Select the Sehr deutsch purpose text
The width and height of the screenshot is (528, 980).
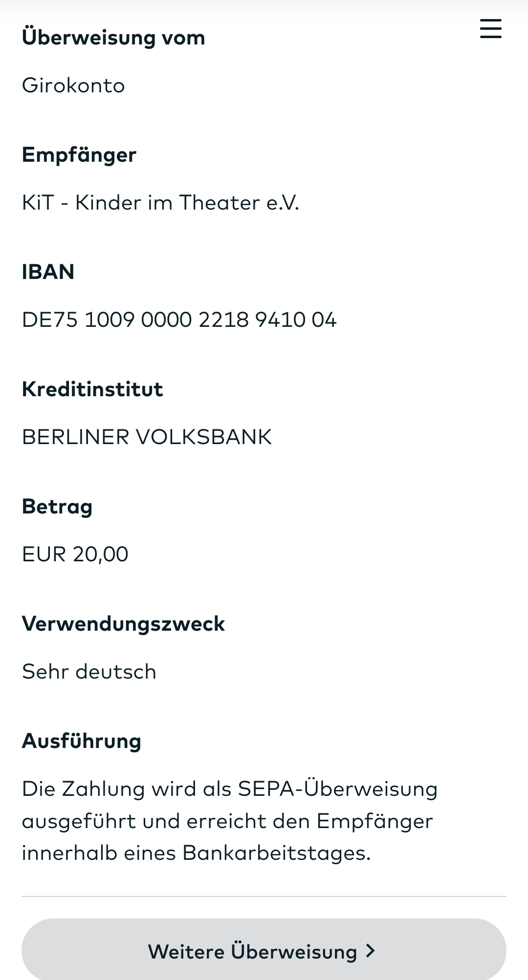[89, 672]
